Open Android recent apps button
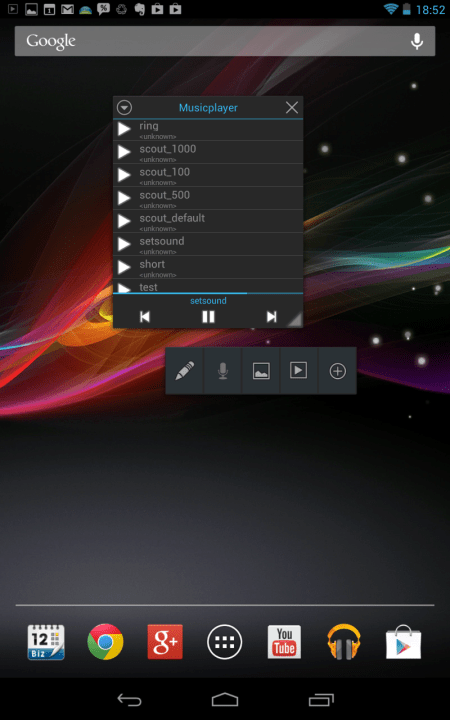 coord(321,700)
